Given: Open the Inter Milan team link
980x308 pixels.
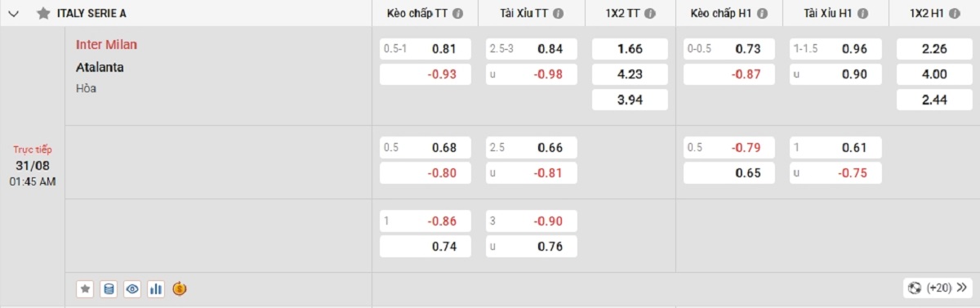Looking at the screenshot, I should pyautogui.click(x=106, y=44).
